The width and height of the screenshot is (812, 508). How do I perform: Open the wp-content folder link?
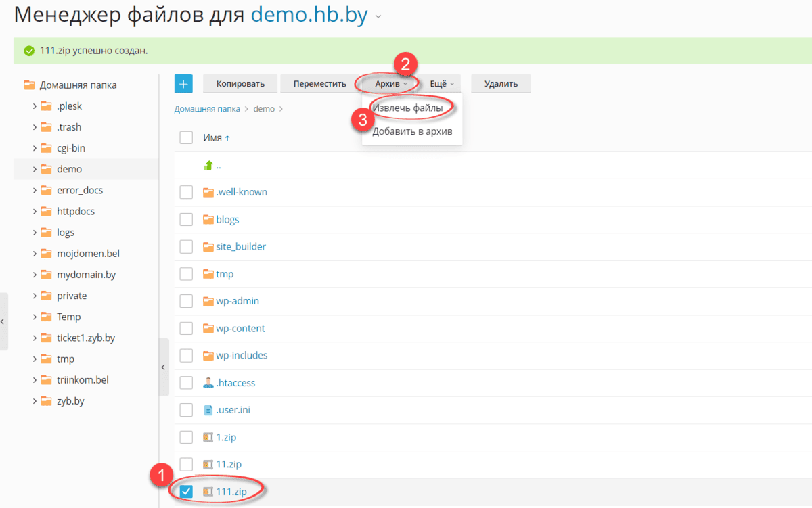[x=240, y=329]
